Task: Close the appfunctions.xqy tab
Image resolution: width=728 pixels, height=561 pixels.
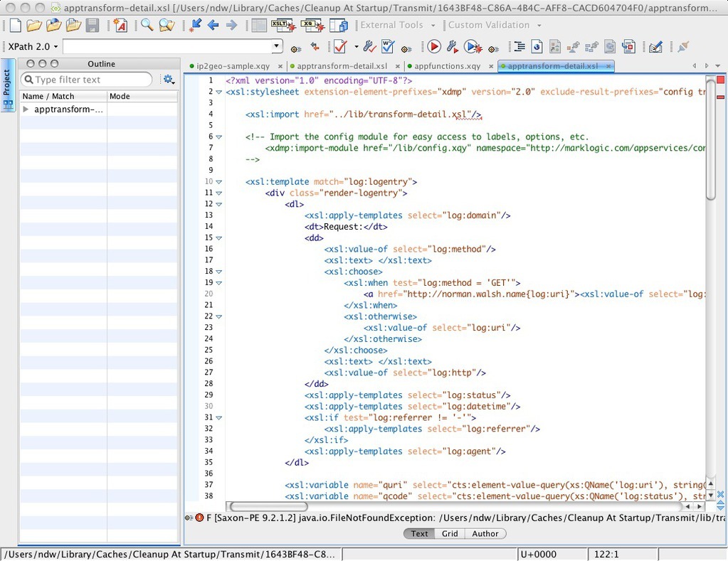Action: coord(491,66)
